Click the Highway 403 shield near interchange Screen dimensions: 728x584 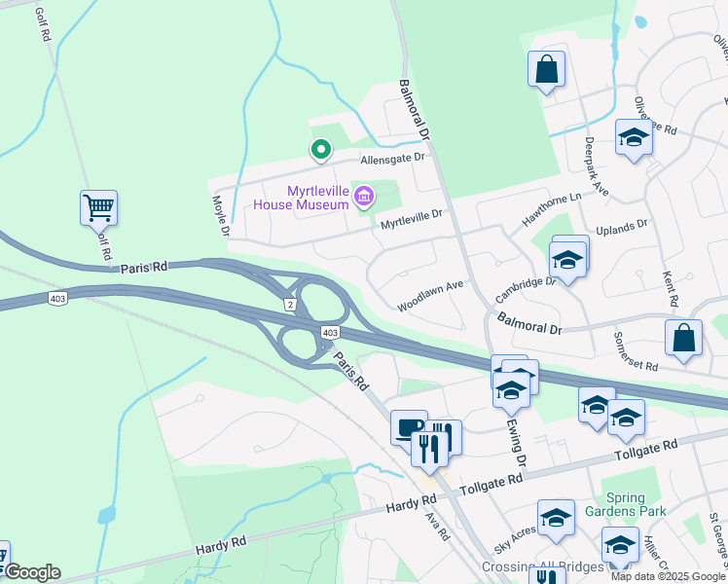coord(330,332)
